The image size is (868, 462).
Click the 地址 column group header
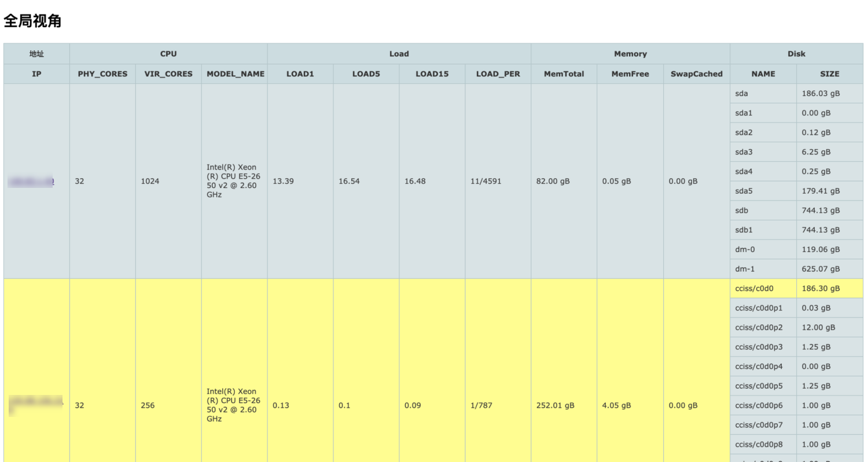(x=36, y=54)
